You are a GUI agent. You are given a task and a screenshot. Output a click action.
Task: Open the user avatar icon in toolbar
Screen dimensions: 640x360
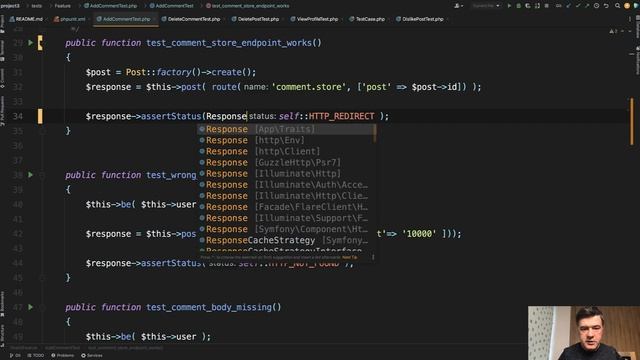627,6
